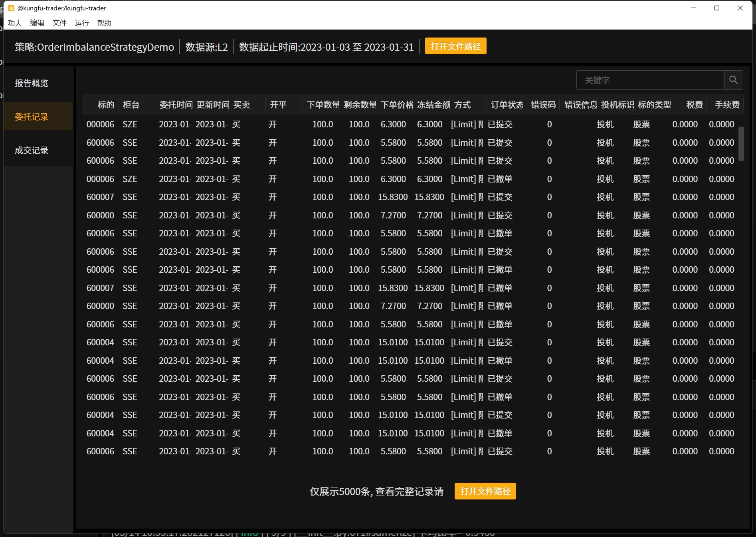Switch to the 报告概览 tab
756x537 pixels.
coord(38,83)
